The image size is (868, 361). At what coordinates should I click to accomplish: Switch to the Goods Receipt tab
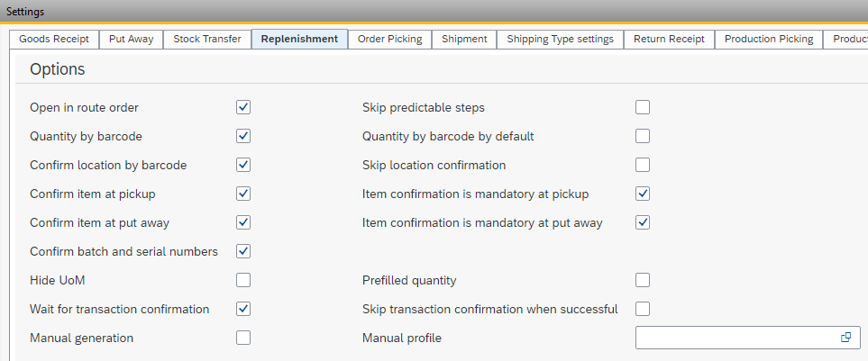(x=54, y=39)
